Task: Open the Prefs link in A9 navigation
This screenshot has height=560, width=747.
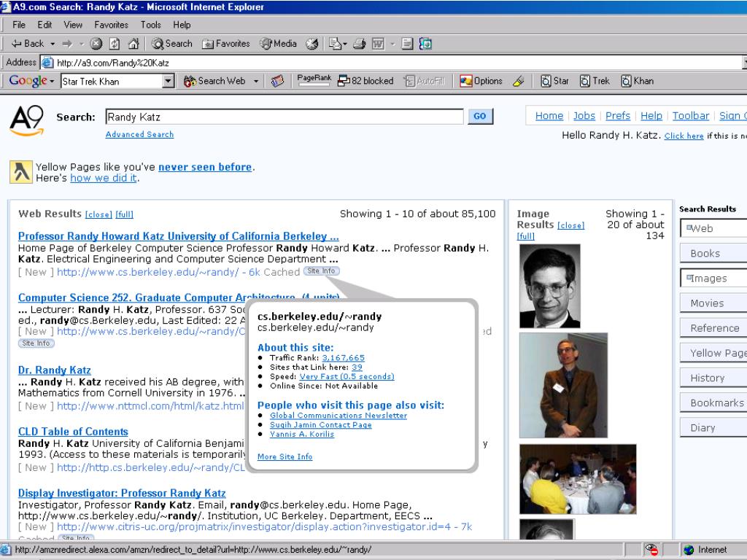Action: click(x=618, y=116)
